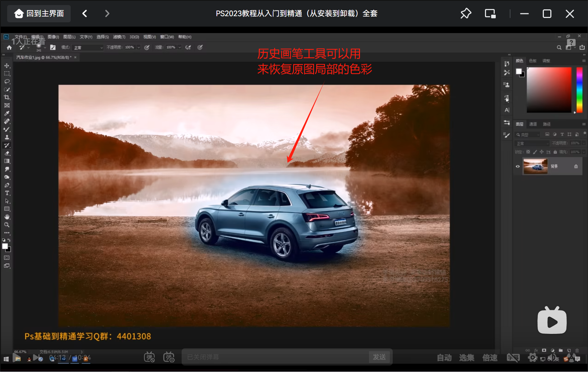Toggle lock position
This screenshot has width=588, height=372.
click(x=542, y=152)
